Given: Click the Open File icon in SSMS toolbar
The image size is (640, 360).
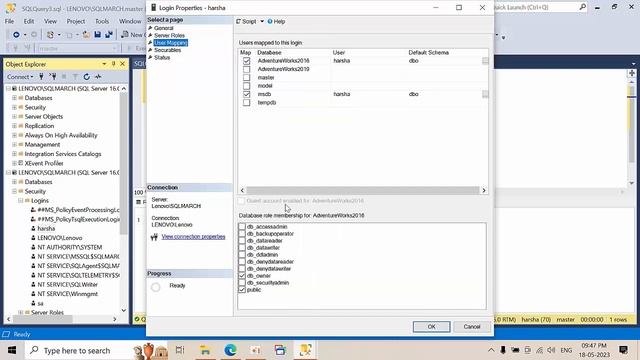Looking at the screenshot, I should click(x=86, y=35).
